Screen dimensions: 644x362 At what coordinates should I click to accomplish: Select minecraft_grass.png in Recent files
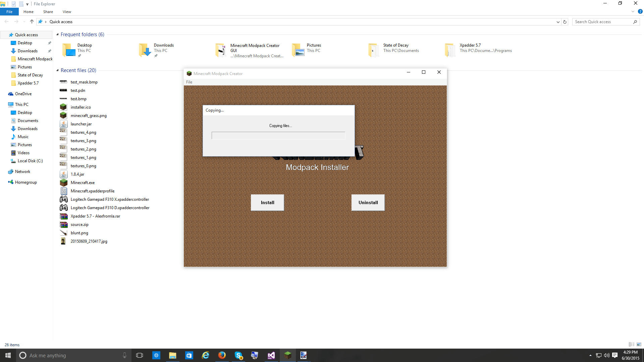[89, 116]
